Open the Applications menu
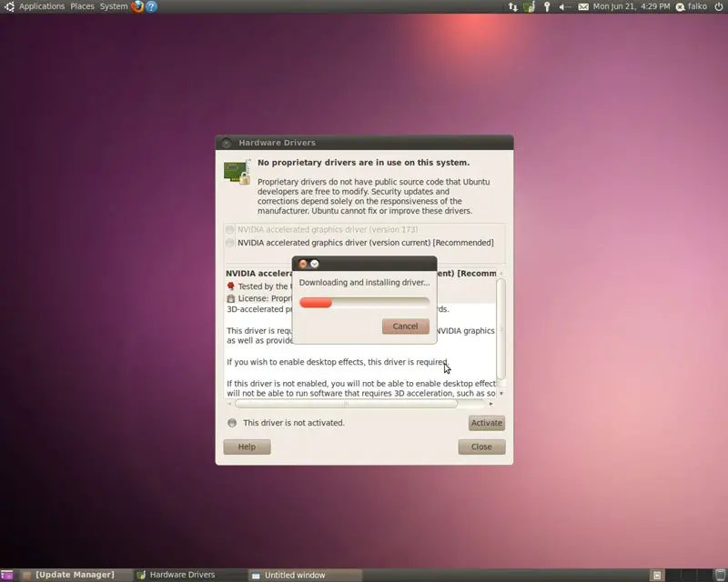The width and height of the screenshot is (728, 582). coord(42,6)
